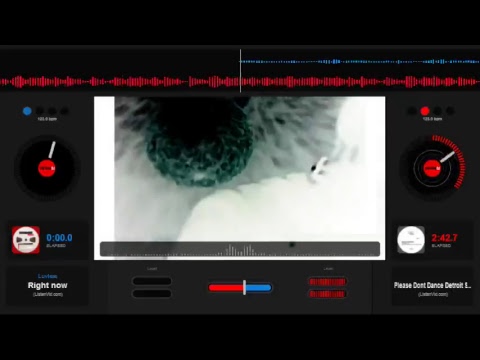480x360 pixels.
Task: Select the blue first indicator dot, left deck
Action: 27,111
